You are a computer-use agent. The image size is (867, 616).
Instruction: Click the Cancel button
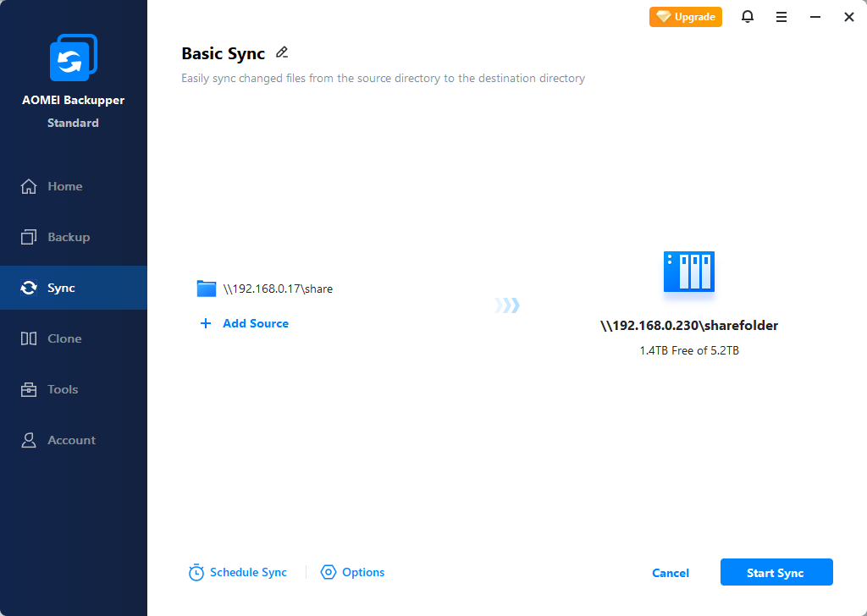click(671, 573)
